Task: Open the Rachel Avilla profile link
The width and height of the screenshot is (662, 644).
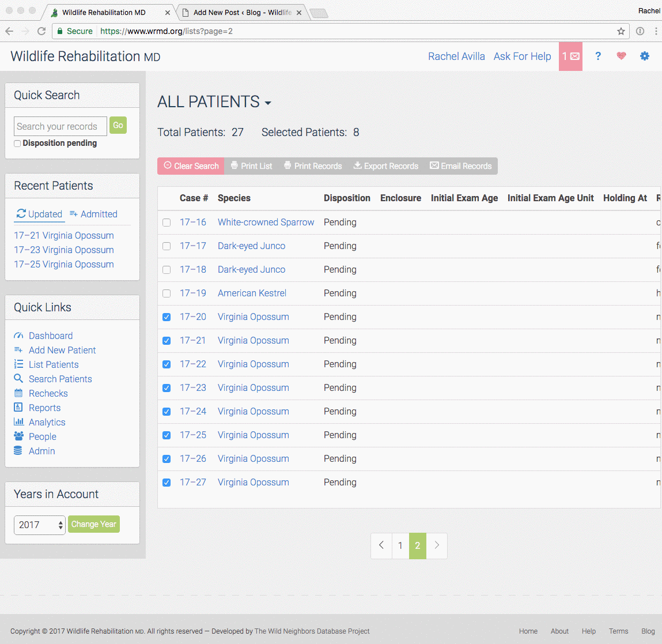Action: [x=456, y=56]
